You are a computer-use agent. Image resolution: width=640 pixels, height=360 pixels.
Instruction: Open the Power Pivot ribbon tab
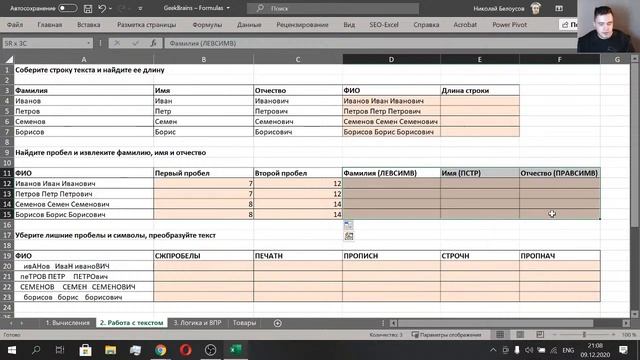click(509, 25)
